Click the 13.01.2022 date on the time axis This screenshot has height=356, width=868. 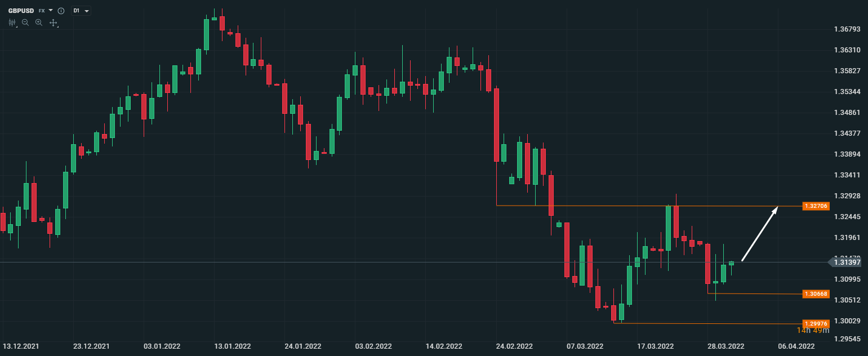(233, 346)
